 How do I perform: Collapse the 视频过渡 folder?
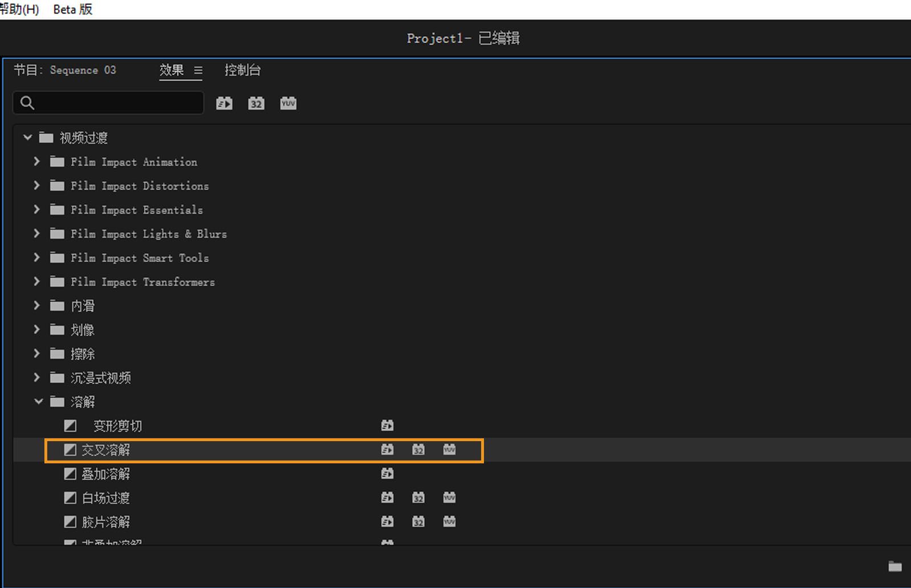tap(27, 138)
